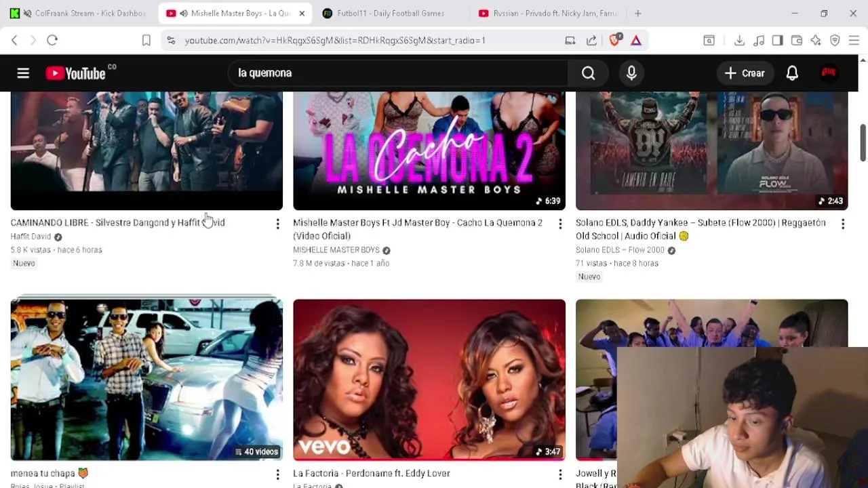Start voice search with the microphone
Viewport: 868px width, 488px height.
pyautogui.click(x=631, y=73)
